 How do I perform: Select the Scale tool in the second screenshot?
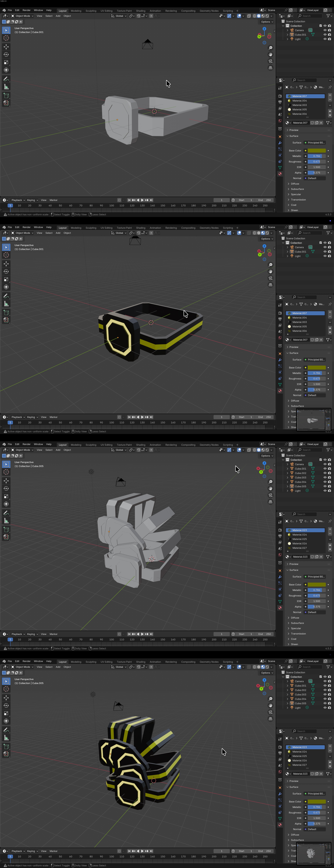pyautogui.click(x=6, y=279)
